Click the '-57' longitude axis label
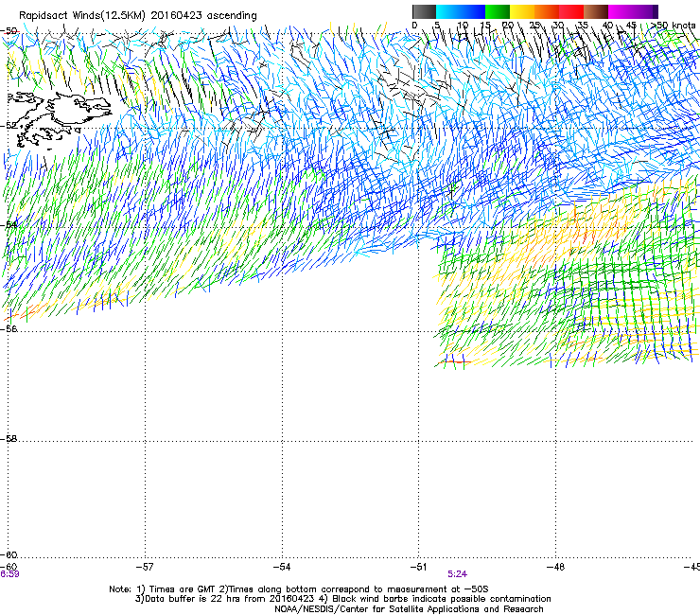Viewport: 700px width, 615px height. 145,567
